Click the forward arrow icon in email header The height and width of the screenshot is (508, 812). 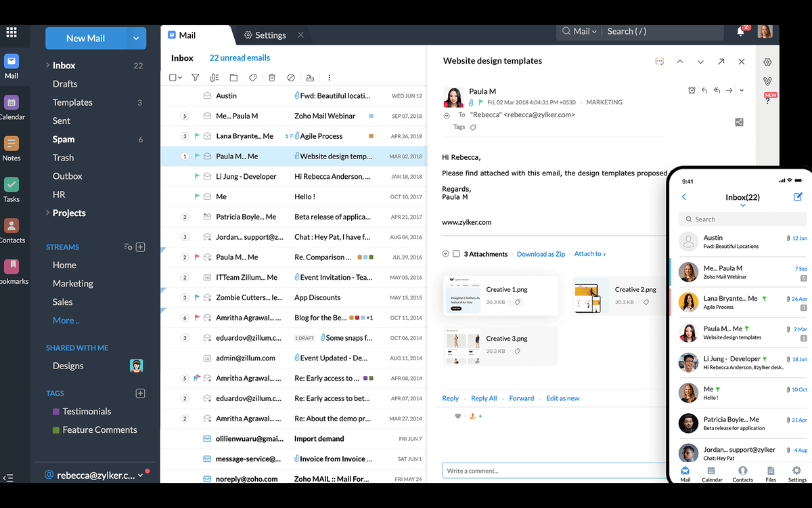coord(729,90)
